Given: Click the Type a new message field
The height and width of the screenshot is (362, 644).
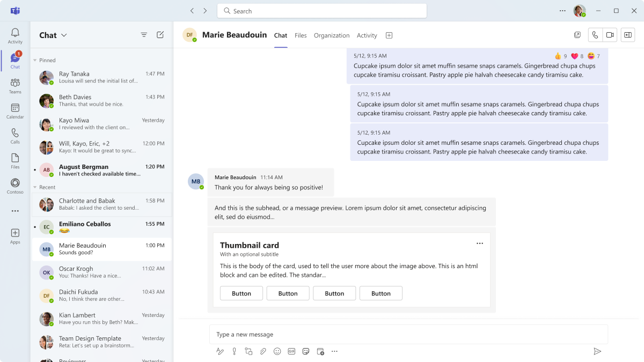Looking at the screenshot, I should click(x=408, y=334).
